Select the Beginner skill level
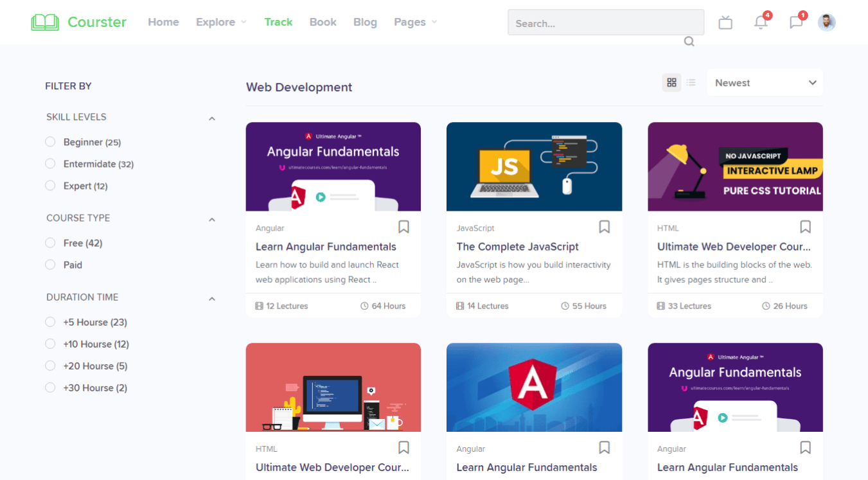 (50, 142)
